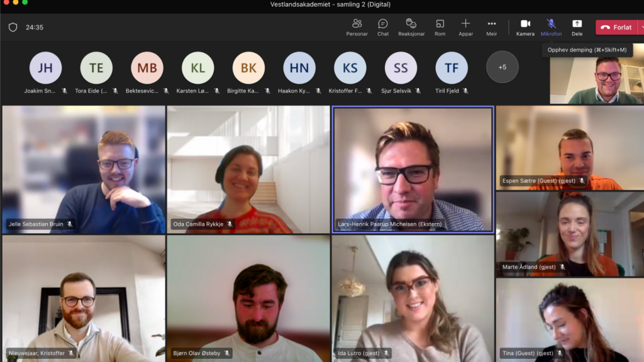Click the shield security icon
This screenshot has height=362, width=644.
[13, 27]
